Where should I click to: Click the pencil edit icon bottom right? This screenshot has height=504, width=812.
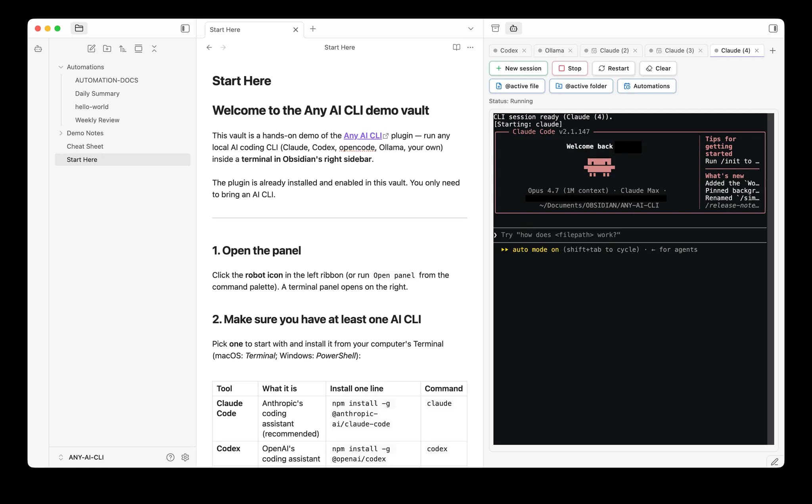coord(774,462)
